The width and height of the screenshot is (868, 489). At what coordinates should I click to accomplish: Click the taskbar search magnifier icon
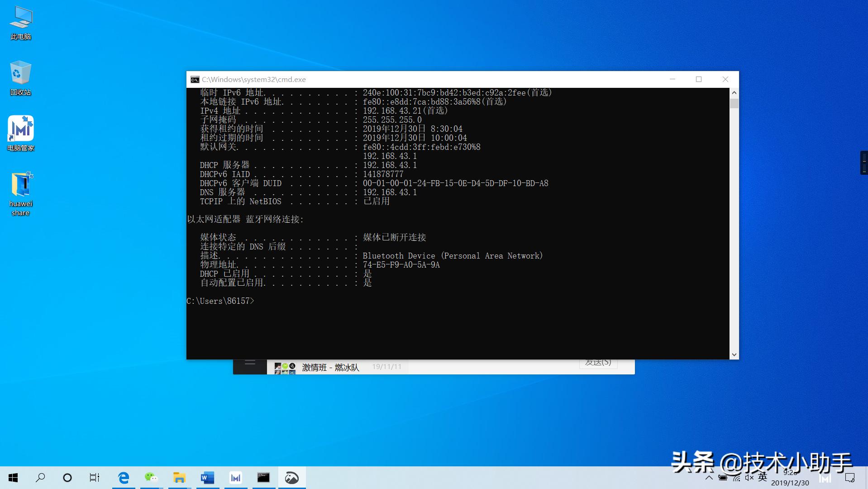[40, 478]
